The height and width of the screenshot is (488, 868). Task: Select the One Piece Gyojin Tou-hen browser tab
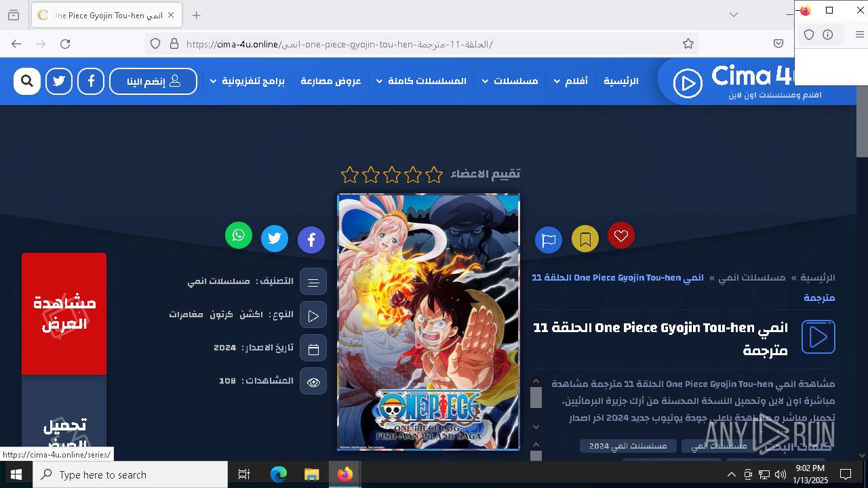[105, 15]
